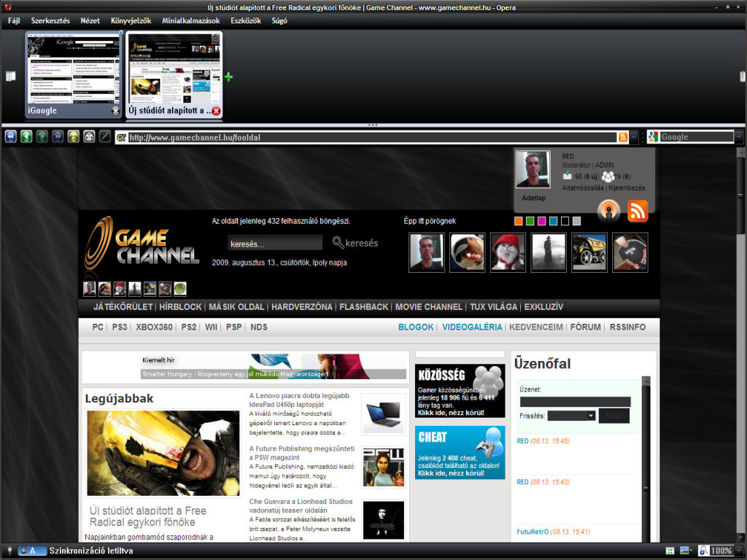Open the orange podcast icon in profile box

(x=608, y=211)
